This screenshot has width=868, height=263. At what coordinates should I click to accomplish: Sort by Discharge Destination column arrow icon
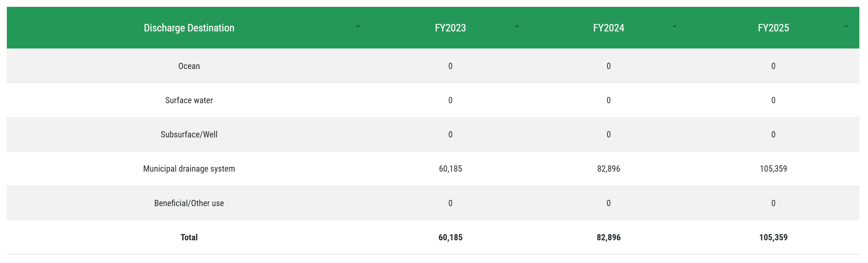pyautogui.click(x=358, y=26)
